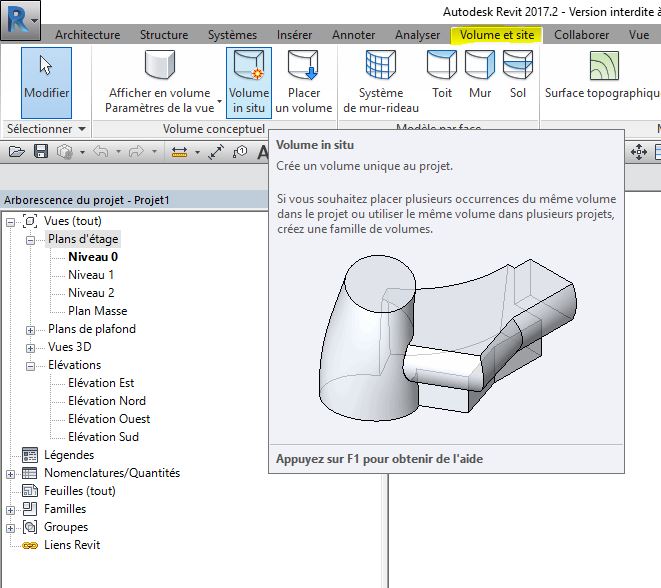Click the Arborescence du projet title bar

click(x=134, y=200)
